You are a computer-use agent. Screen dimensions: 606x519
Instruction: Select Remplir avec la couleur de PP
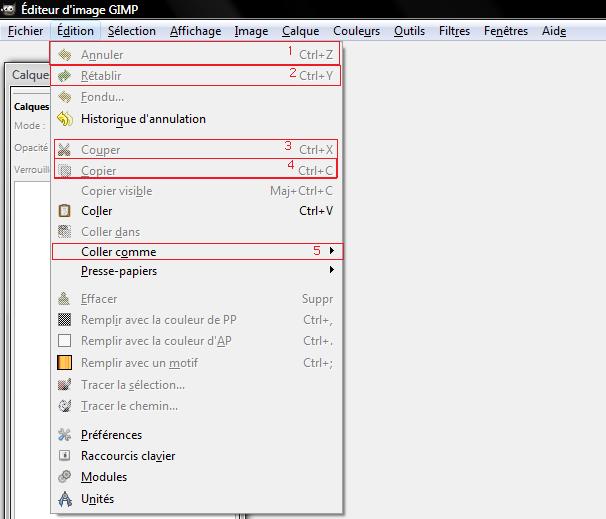(x=197, y=320)
